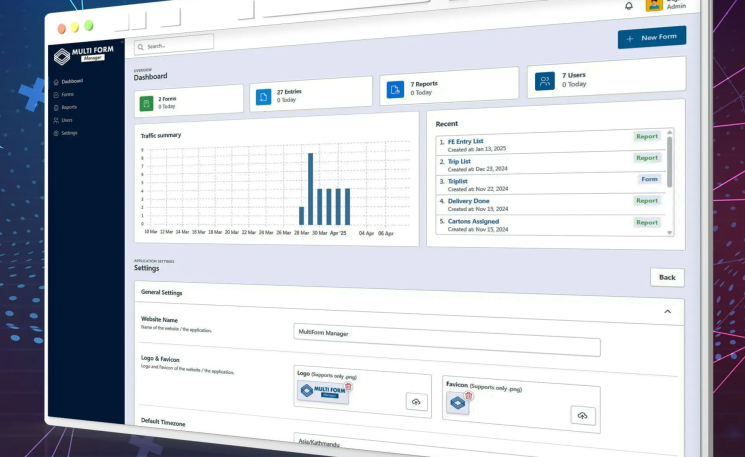Click the Dashboard sidebar icon

point(56,82)
